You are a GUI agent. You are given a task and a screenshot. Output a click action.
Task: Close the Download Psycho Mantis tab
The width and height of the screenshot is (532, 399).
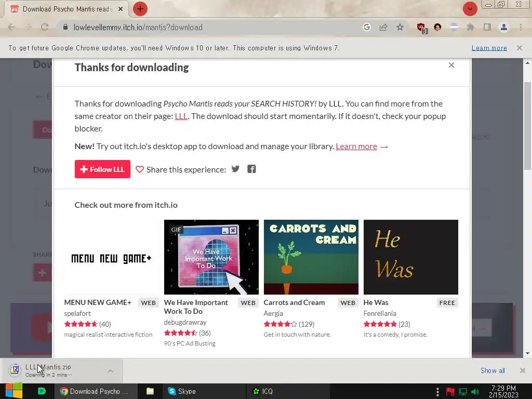pos(121,9)
